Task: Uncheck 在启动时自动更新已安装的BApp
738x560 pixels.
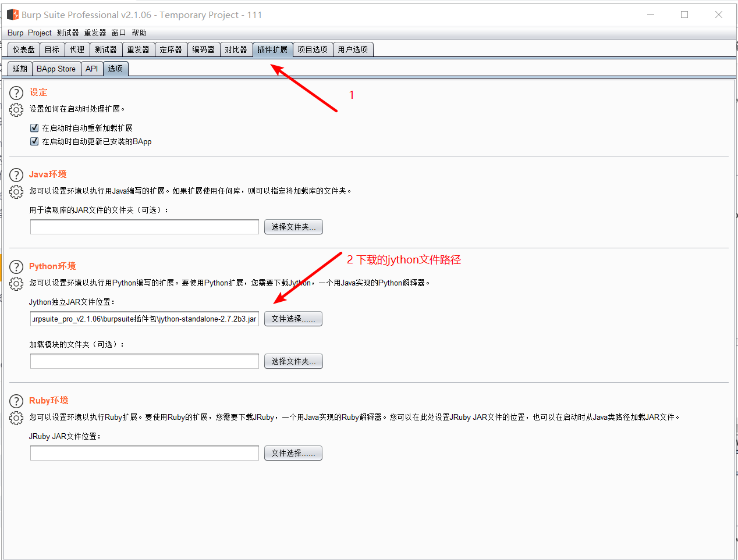Action: [34, 141]
